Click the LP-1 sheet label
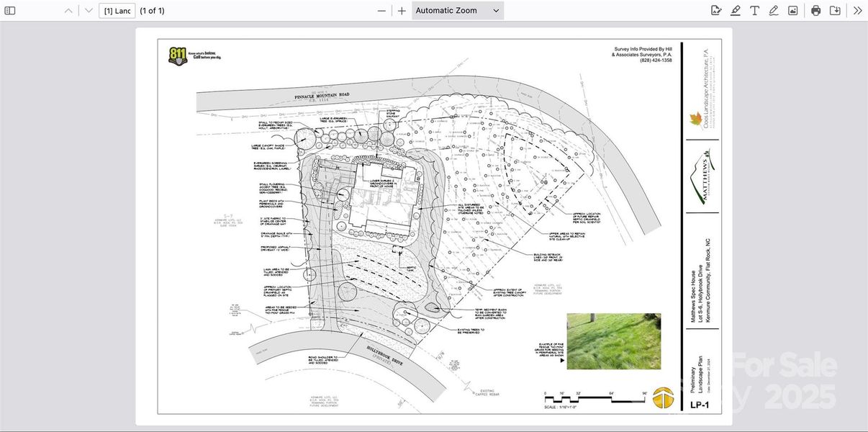868x432 pixels. [700, 405]
